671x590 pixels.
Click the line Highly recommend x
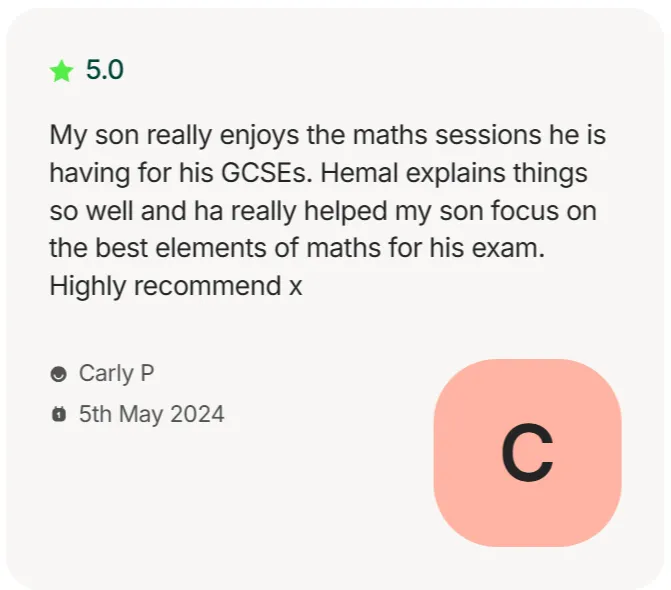click(x=176, y=286)
